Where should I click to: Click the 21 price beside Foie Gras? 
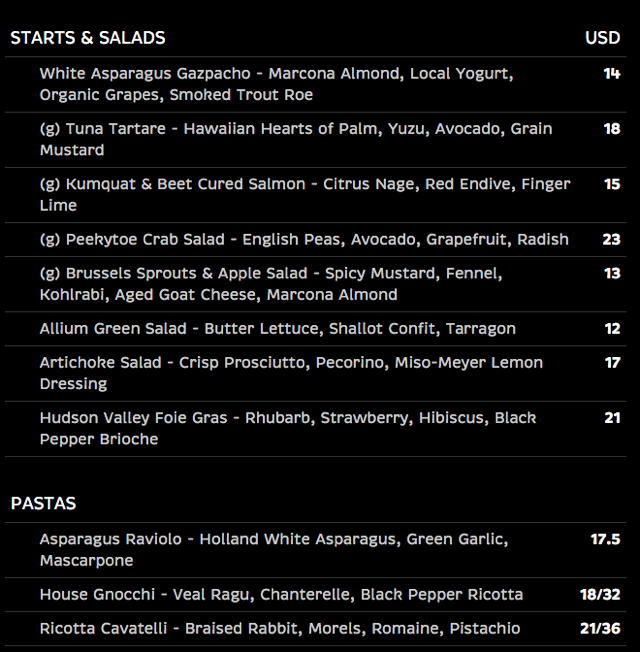[613, 418]
